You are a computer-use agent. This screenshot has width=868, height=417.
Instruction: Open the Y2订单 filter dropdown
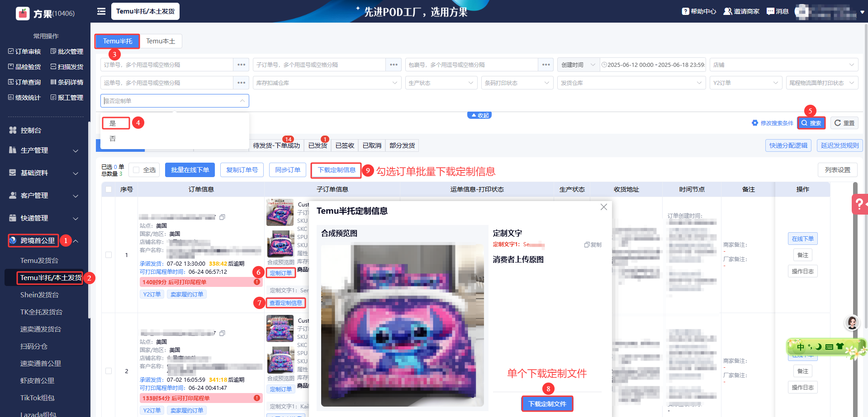746,83
